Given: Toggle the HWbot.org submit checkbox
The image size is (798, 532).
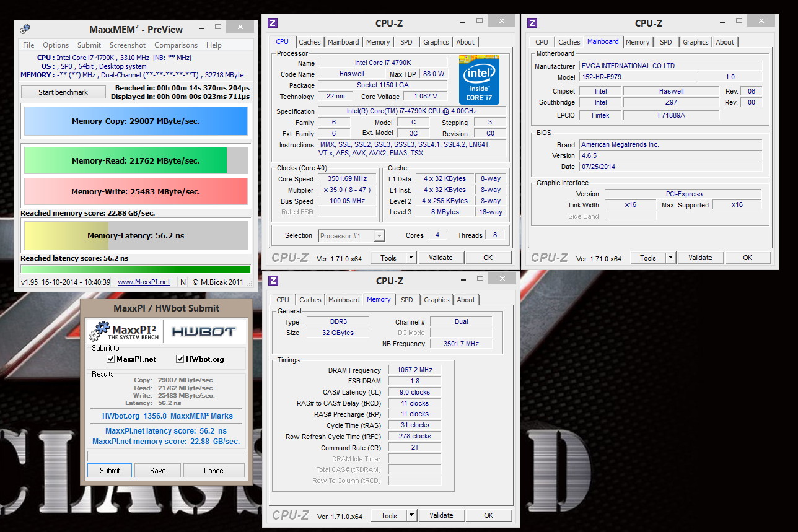Looking at the screenshot, I should coord(180,359).
